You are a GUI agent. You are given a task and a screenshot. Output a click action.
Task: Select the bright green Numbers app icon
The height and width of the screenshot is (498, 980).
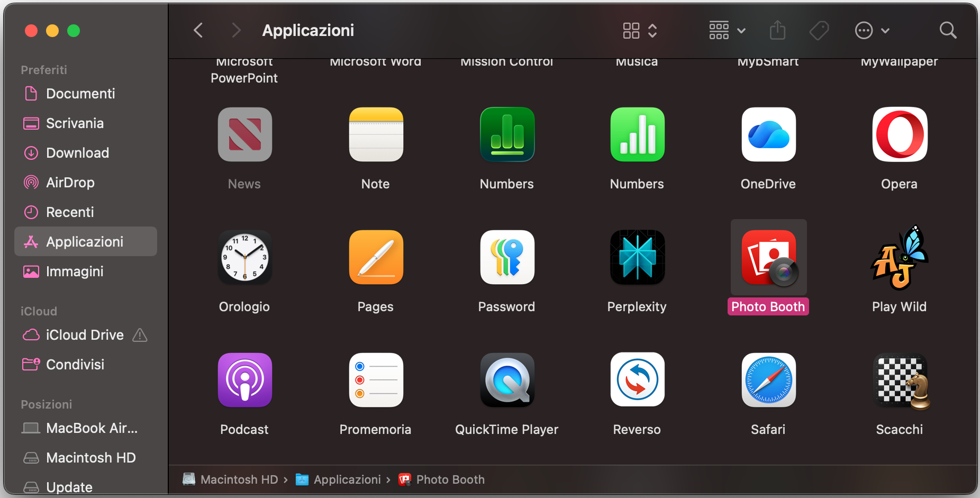[637, 134]
